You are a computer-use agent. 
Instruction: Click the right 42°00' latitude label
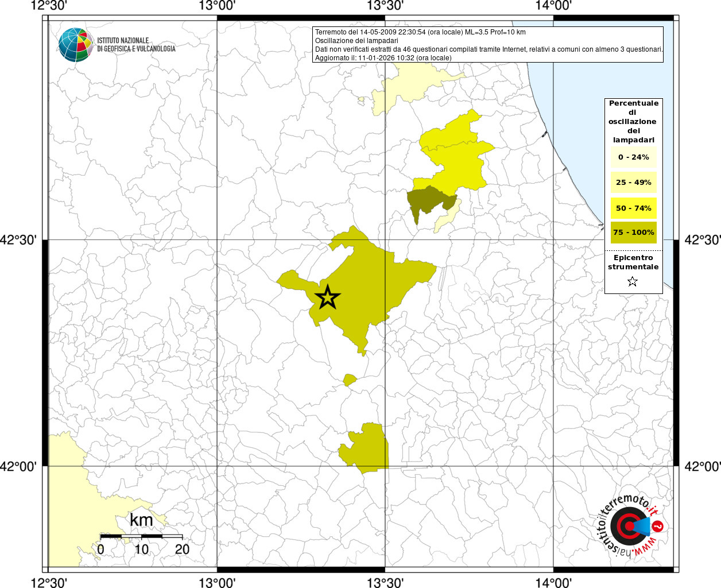[x=702, y=466]
